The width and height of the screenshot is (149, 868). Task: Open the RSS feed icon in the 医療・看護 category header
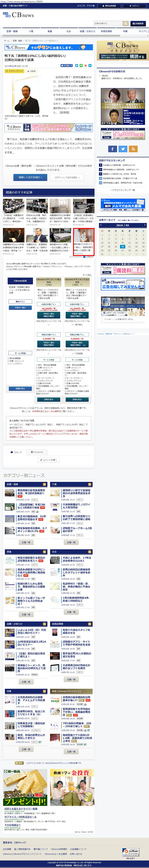(x=44, y=485)
